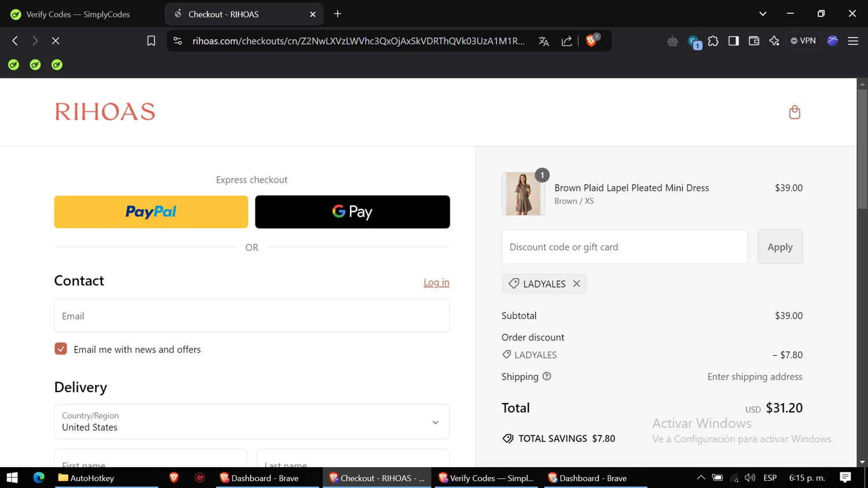Open the translate page icon
This screenshot has height=488, width=868.
click(x=543, y=40)
